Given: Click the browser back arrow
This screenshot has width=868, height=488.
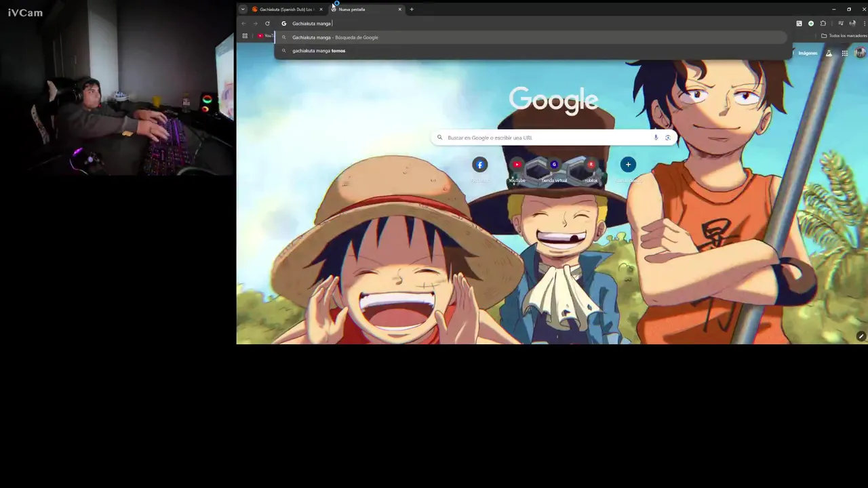Looking at the screenshot, I should coord(243,24).
